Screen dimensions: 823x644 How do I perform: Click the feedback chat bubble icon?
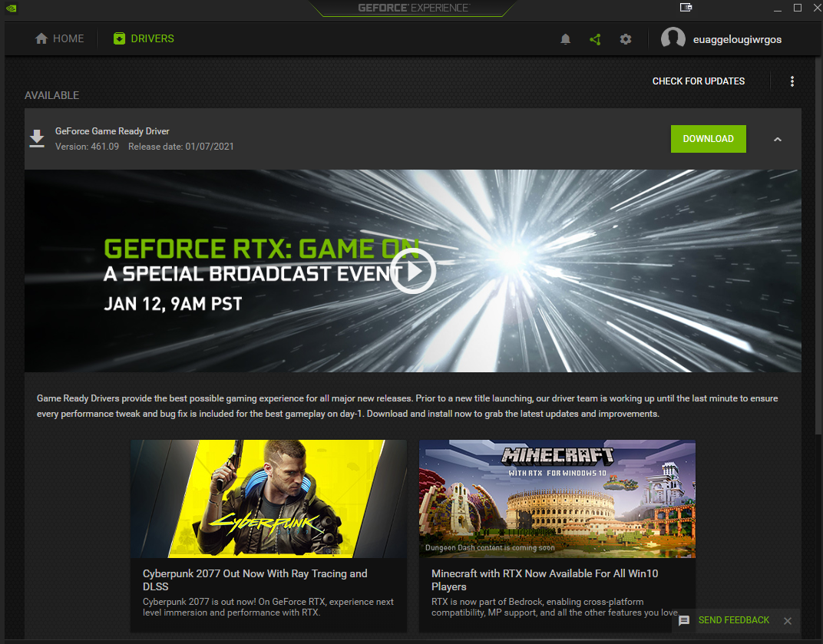[x=684, y=621]
